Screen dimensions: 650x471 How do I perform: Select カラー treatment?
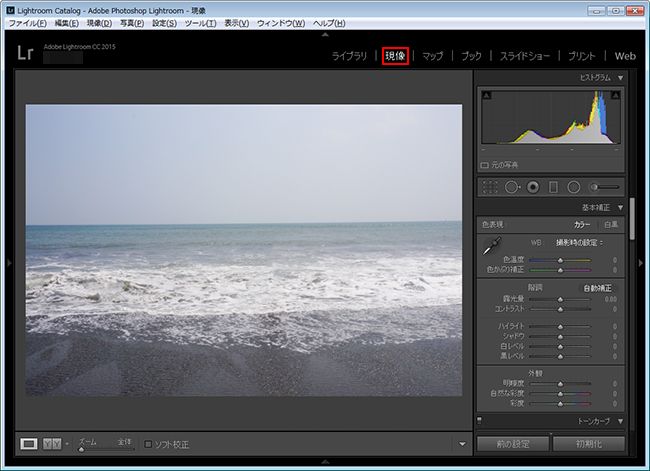[582, 224]
